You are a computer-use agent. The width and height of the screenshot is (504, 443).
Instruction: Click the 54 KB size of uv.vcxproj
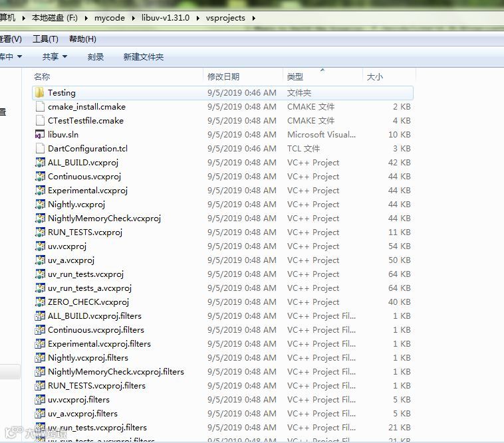coord(400,246)
